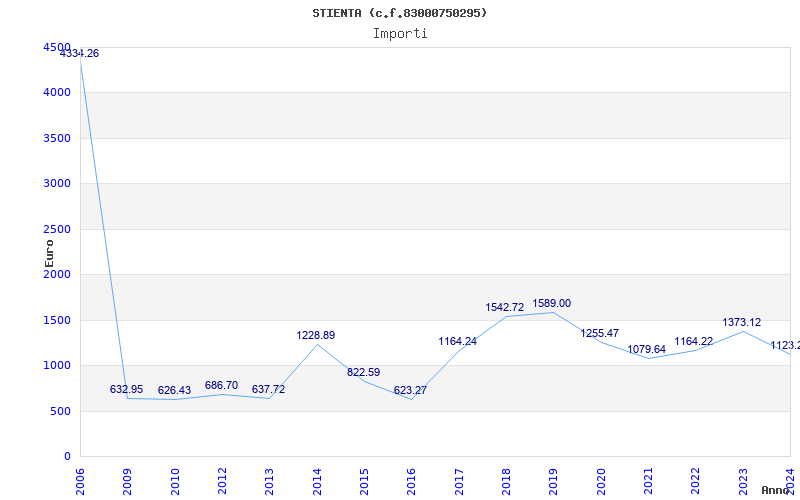
Task: Click year 2009 on the x-axis
Action: [x=128, y=478]
